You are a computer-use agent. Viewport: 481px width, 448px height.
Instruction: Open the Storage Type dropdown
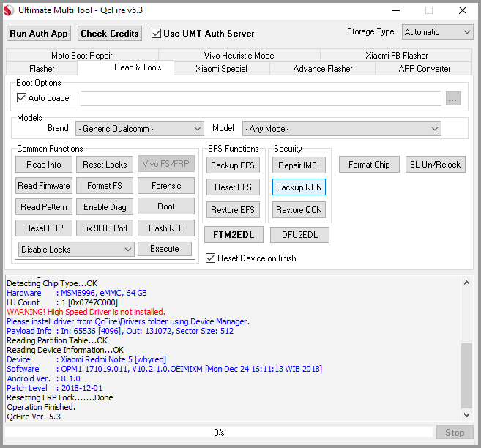(438, 32)
